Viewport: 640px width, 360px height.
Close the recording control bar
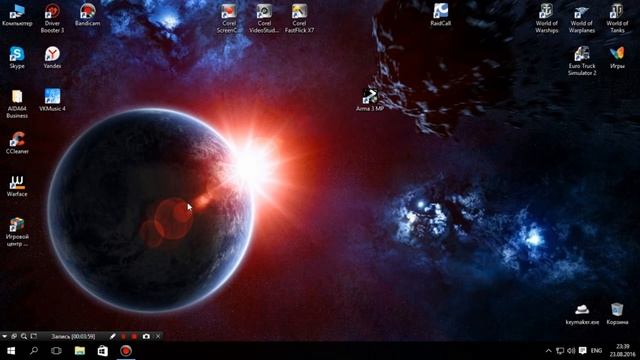pos(158,336)
